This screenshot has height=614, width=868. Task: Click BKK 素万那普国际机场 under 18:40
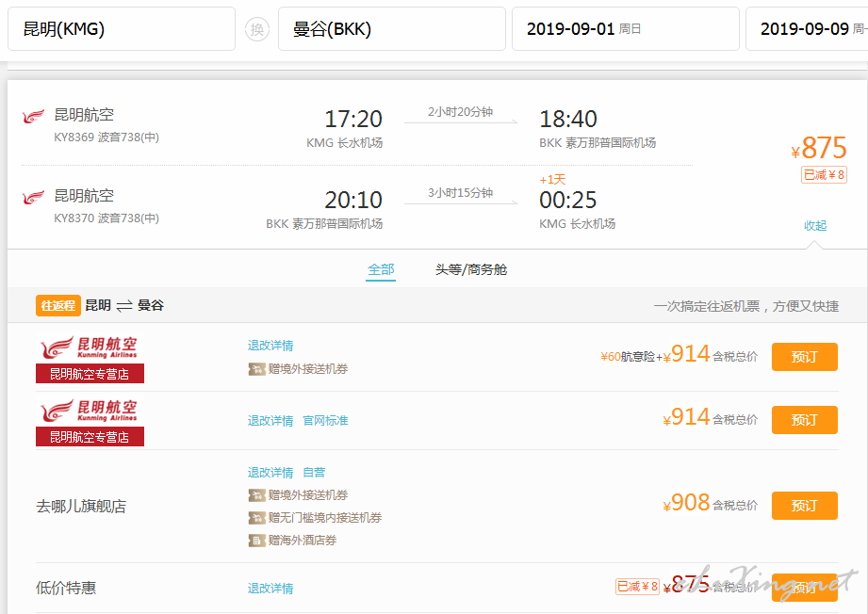pyautogui.click(x=598, y=143)
